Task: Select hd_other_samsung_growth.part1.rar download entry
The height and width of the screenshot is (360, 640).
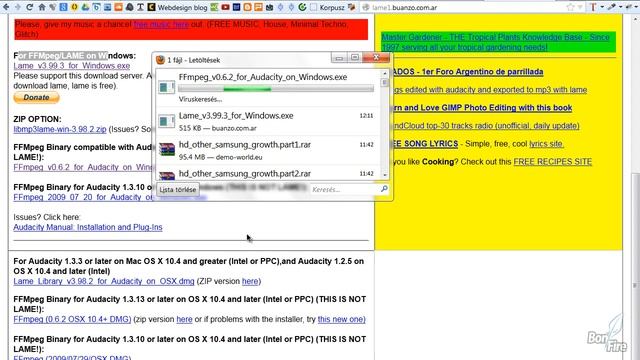Action: coord(269,150)
